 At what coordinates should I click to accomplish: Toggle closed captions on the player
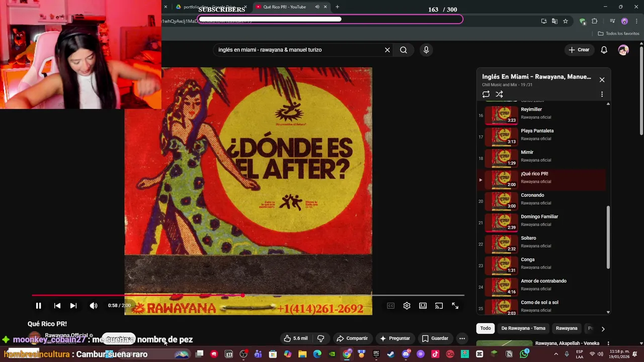coord(390,306)
